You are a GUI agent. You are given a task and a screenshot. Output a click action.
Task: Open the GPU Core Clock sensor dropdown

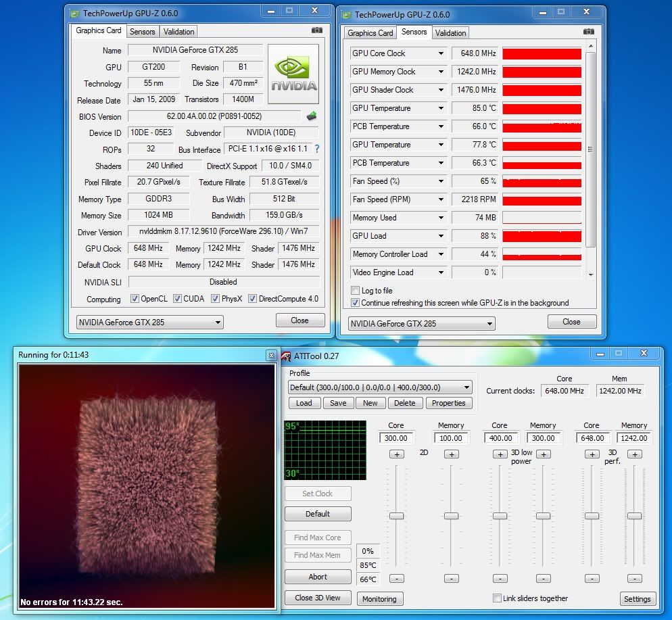(x=441, y=53)
